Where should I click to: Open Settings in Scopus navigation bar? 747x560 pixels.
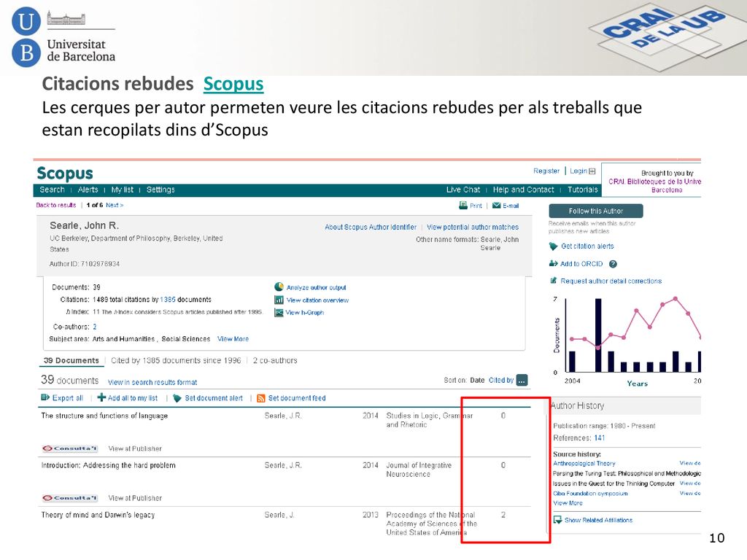pyautogui.click(x=160, y=190)
